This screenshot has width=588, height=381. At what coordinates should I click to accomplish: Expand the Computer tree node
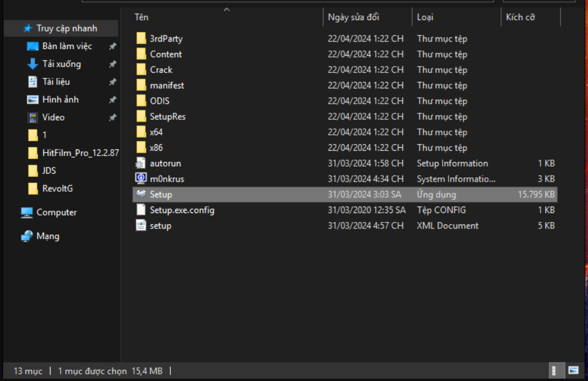tap(13, 212)
